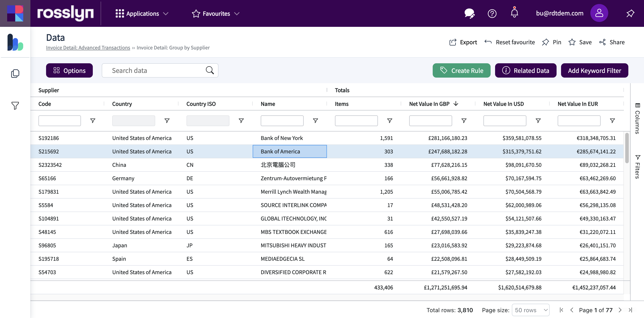Click the Create Rule button
Screen dimensions: 644x318
462,70
